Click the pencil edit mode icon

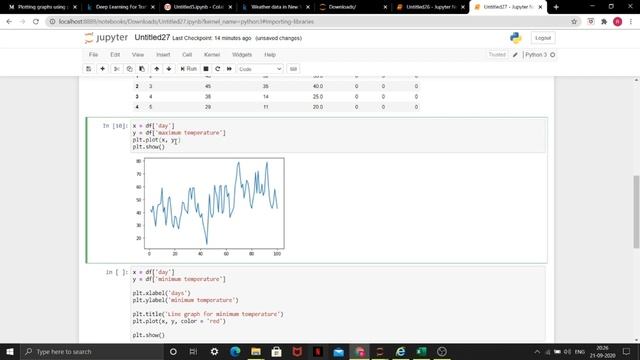(515, 55)
